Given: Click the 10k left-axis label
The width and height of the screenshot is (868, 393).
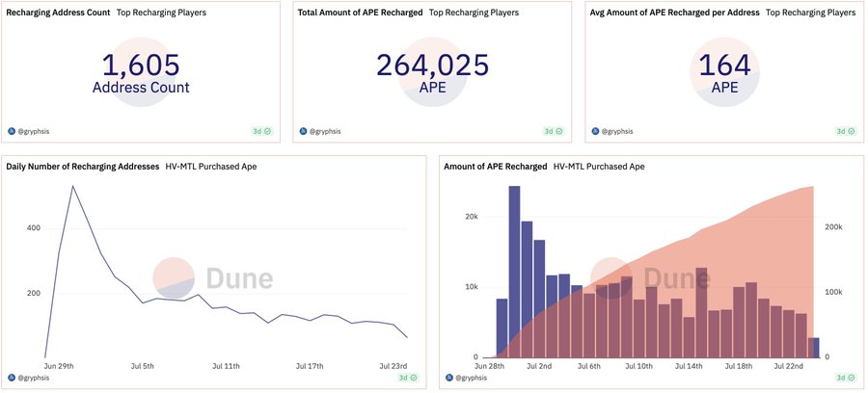Looking at the screenshot, I should [x=472, y=287].
